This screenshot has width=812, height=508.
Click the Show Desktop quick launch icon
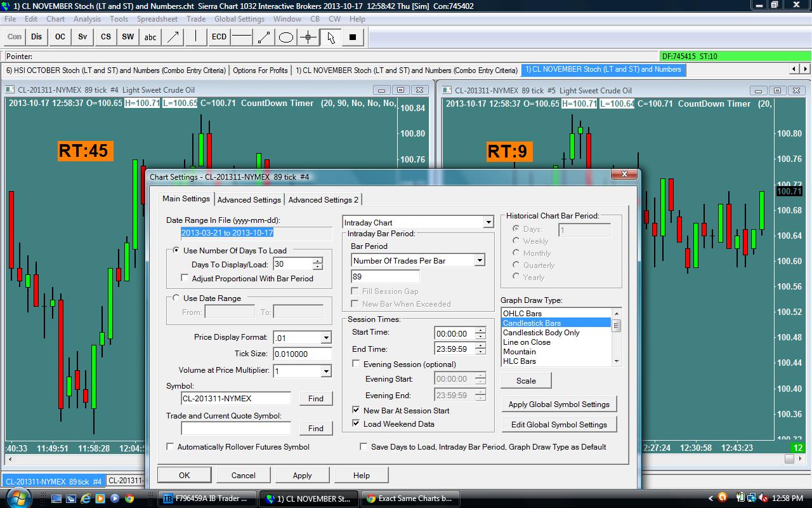(56, 498)
